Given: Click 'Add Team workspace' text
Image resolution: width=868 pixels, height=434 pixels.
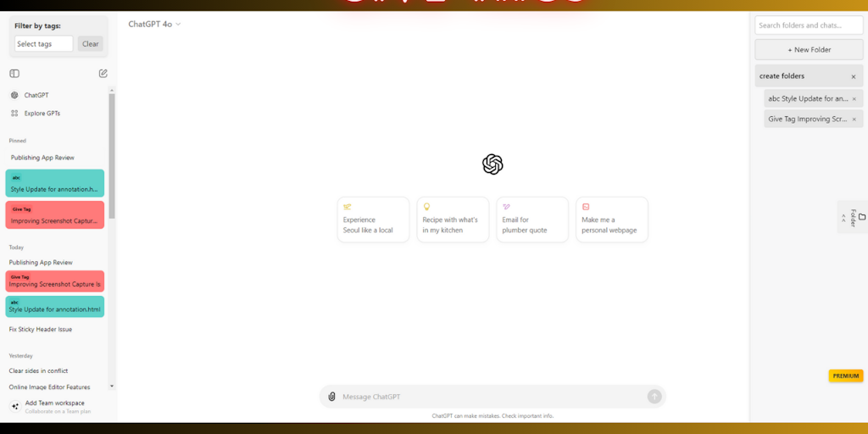Looking at the screenshot, I should click(x=55, y=403).
